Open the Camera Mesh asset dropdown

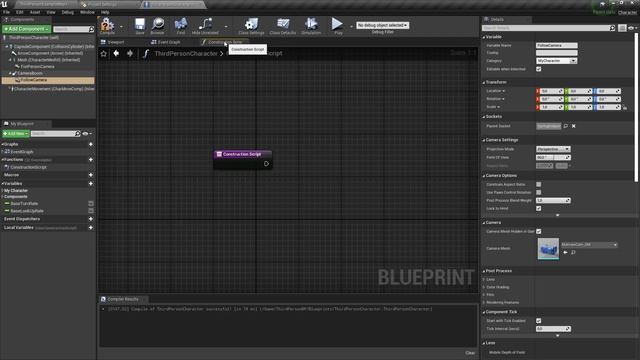[589, 244]
